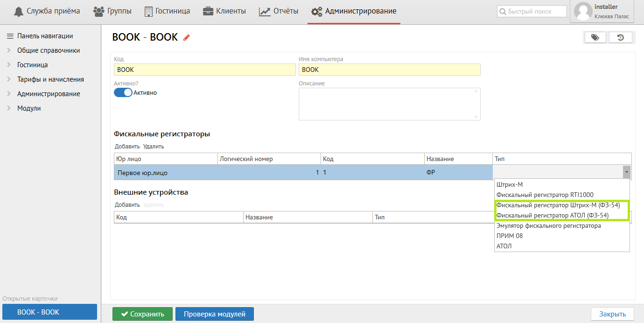Click the bell icon for Служба приёма
Viewport: 644px width, 323px height.
(x=19, y=11)
